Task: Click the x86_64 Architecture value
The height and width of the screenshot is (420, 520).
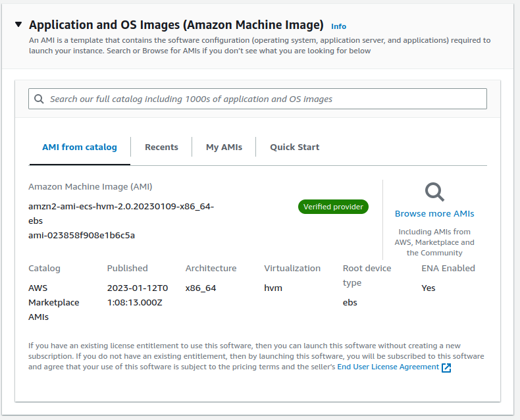Action: point(201,288)
